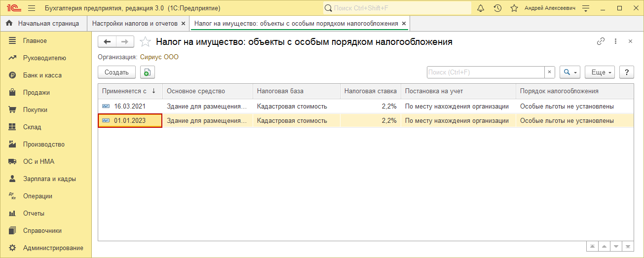Close the Настройки налогов и отчетов tab

tap(184, 23)
